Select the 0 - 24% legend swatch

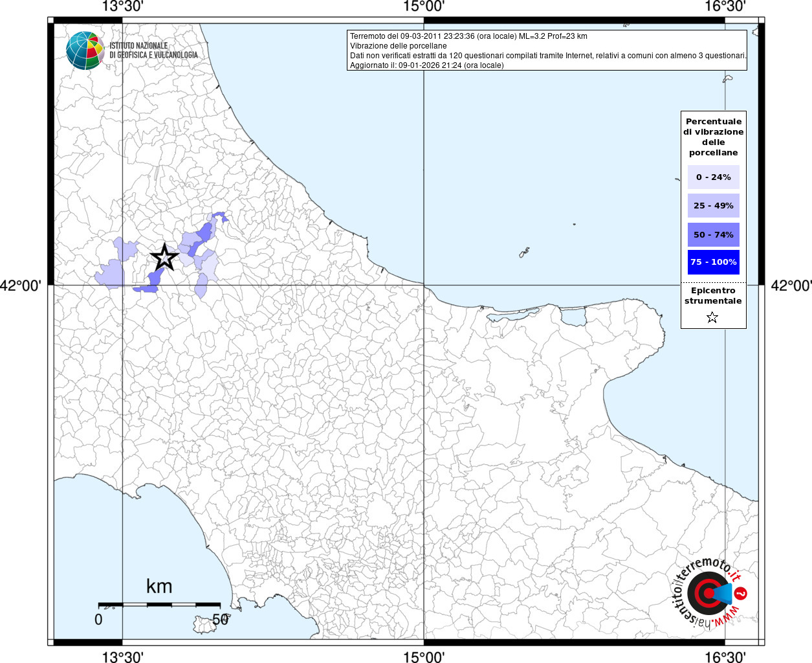pos(713,177)
